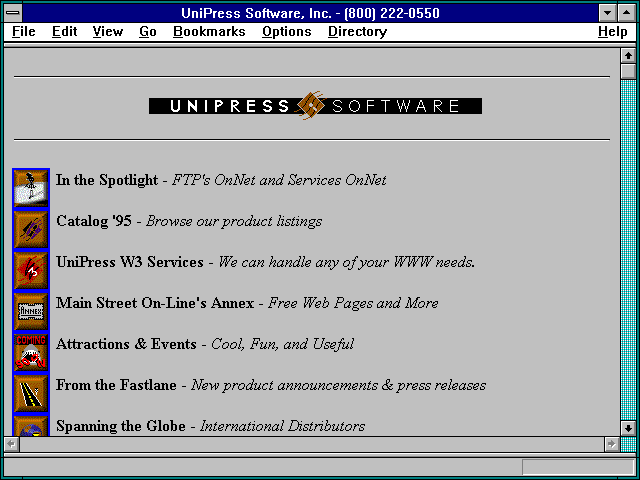Click the horizontal scrollbar right arrow

[611, 444]
